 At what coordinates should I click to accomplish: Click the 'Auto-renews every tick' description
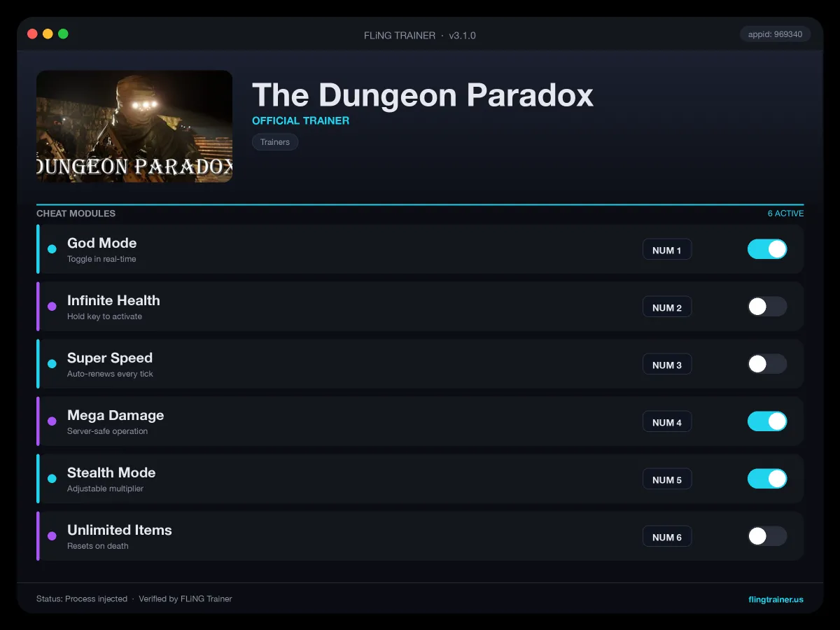tap(110, 374)
